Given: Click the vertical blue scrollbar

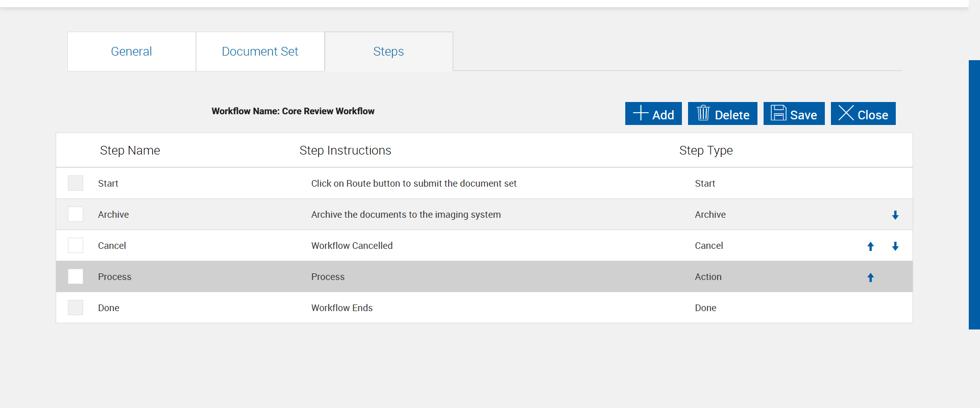Looking at the screenshot, I should click(x=974, y=194).
